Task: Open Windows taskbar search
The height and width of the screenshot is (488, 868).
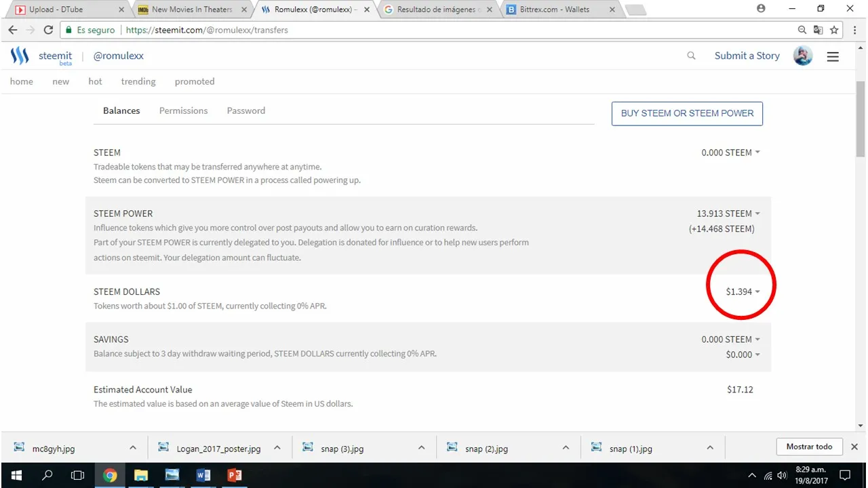Action: coord(47,475)
